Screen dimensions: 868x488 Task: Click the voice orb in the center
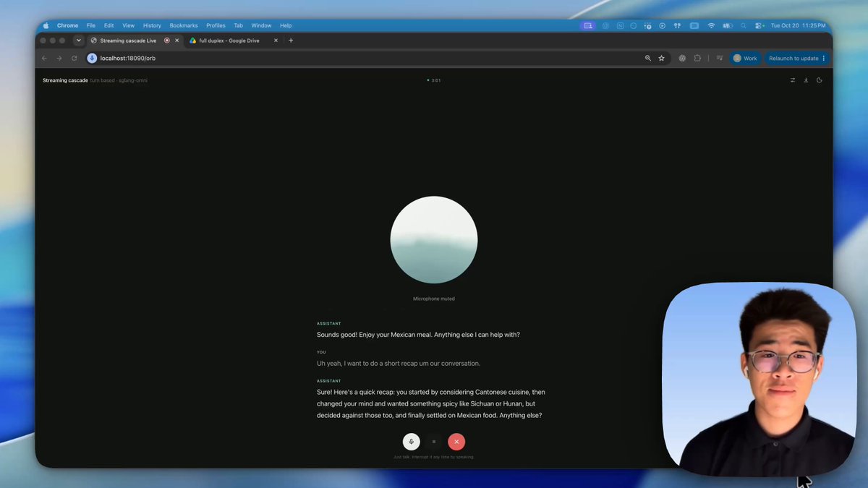click(x=434, y=239)
